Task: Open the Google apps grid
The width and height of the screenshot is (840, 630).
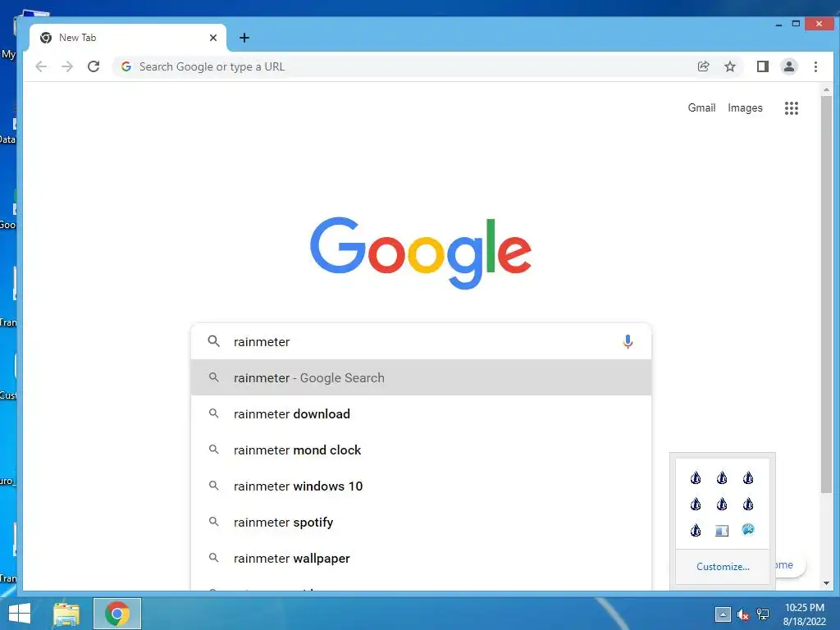Action: pyautogui.click(x=792, y=108)
